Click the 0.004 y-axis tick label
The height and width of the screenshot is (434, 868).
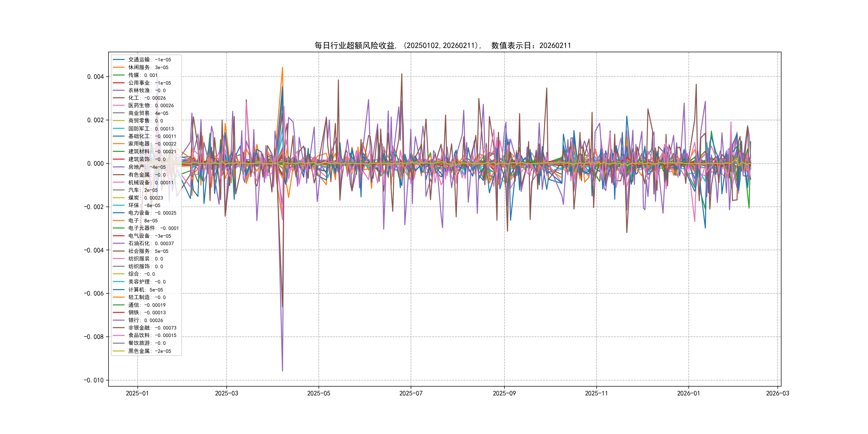point(95,77)
